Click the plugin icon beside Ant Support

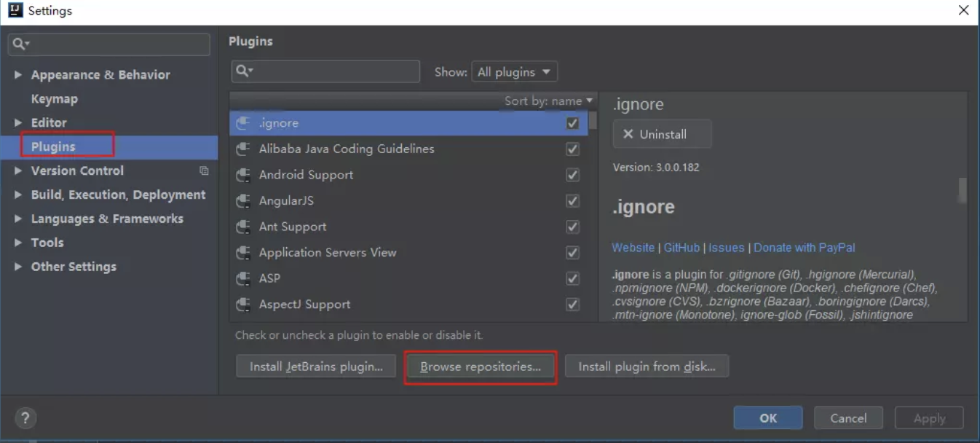[x=243, y=227]
